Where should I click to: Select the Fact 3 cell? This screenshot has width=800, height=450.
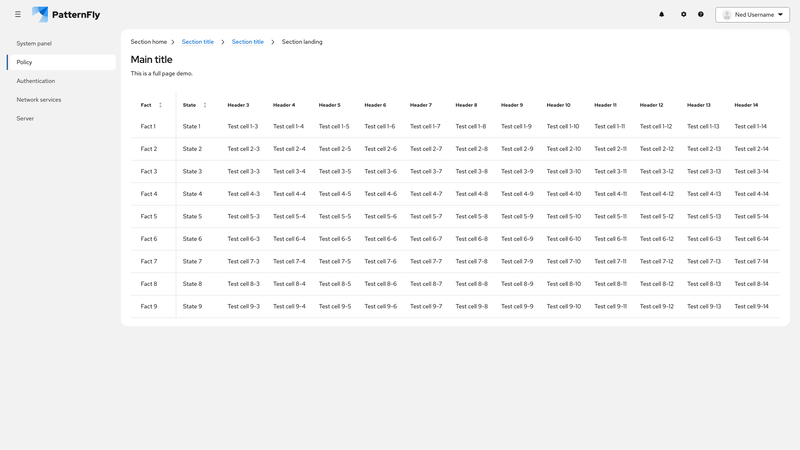tap(148, 171)
